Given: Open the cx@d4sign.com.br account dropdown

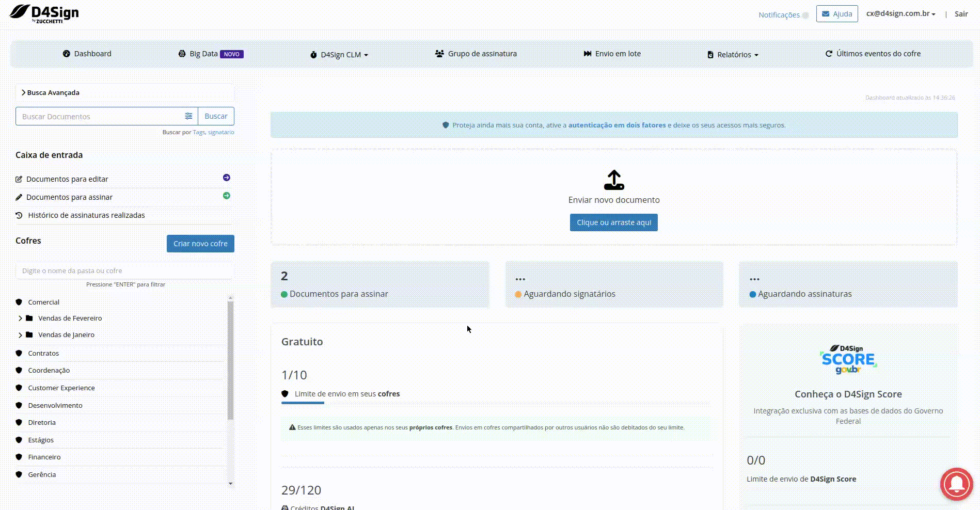Looking at the screenshot, I should (x=900, y=14).
